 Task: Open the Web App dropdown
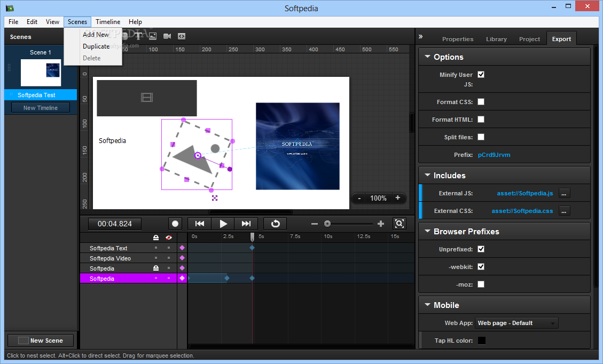(516, 323)
